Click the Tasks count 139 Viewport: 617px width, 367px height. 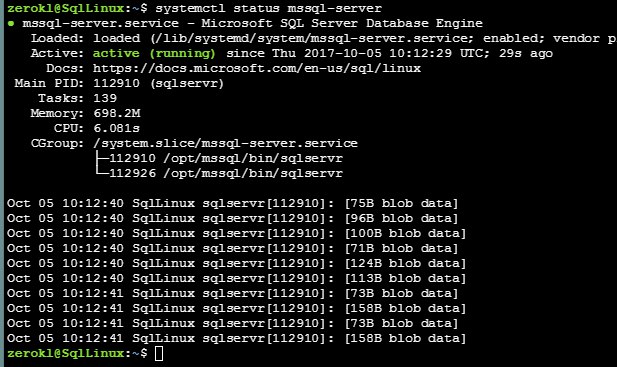click(105, 98)
